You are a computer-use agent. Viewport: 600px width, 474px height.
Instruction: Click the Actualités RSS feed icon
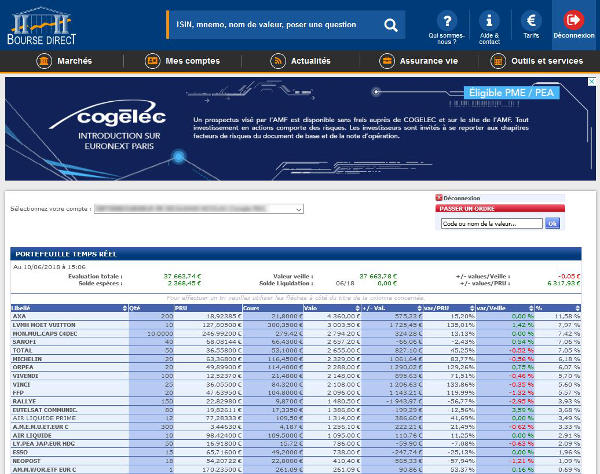click(278, 61)
